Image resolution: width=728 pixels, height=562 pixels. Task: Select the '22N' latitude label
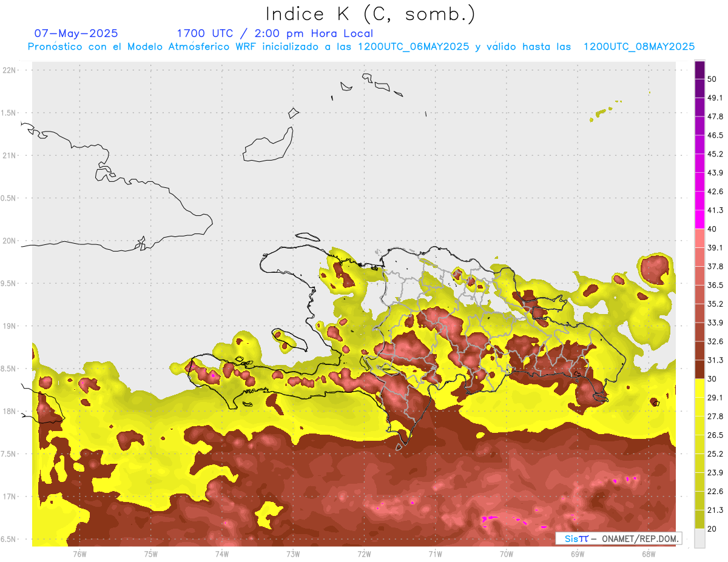[x=10, y=70]
